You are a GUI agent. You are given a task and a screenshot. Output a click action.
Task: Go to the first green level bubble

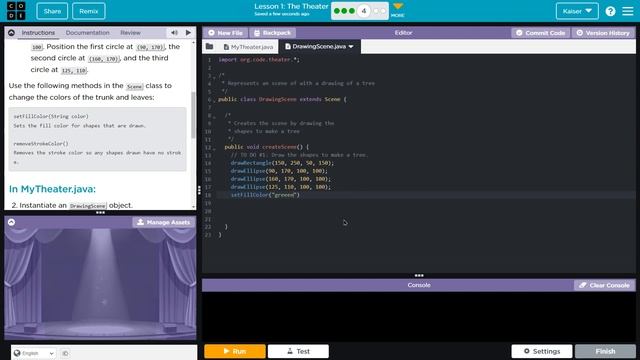click(337, 11)
